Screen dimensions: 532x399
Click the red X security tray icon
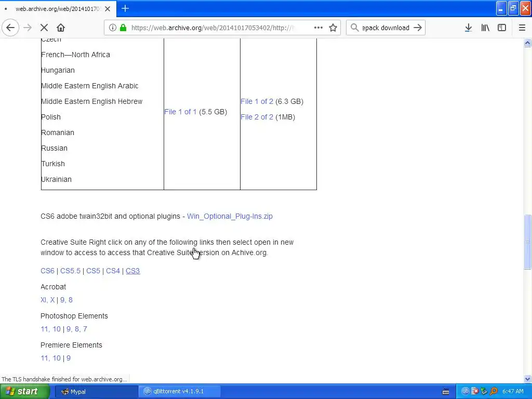(x=475, y=391)
